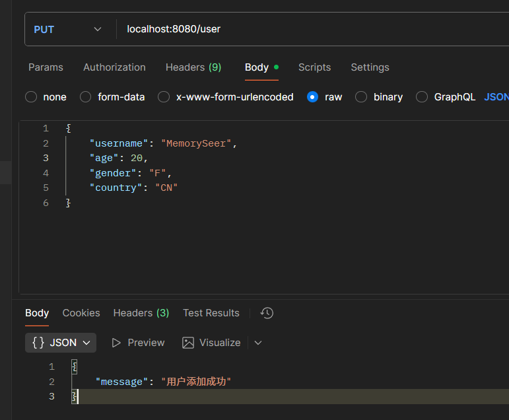Click the request URL input field
Screen dimensions: 509x420
click(310, 29)
